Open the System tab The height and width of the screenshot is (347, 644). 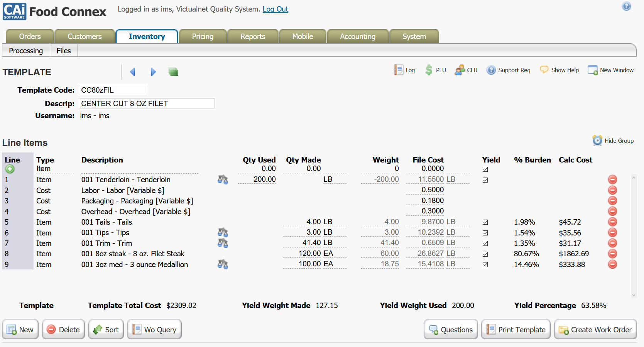[414, 36]
